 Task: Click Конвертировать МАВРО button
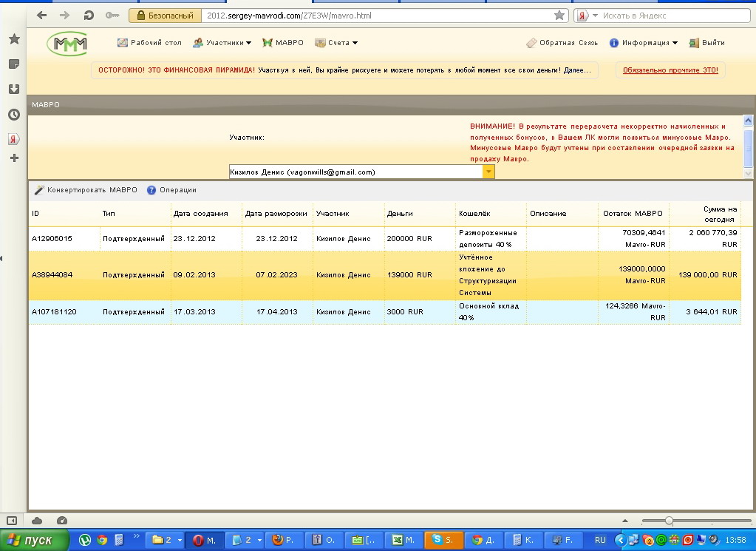[x=86, y=189]
